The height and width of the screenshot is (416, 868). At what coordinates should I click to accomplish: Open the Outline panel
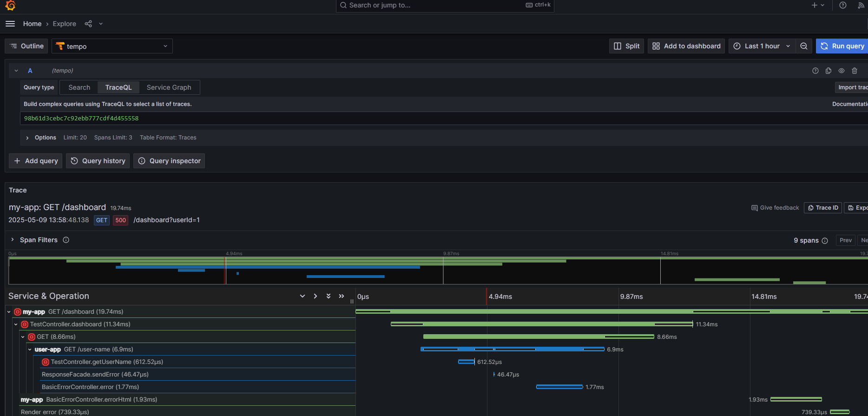click(26, 46)
